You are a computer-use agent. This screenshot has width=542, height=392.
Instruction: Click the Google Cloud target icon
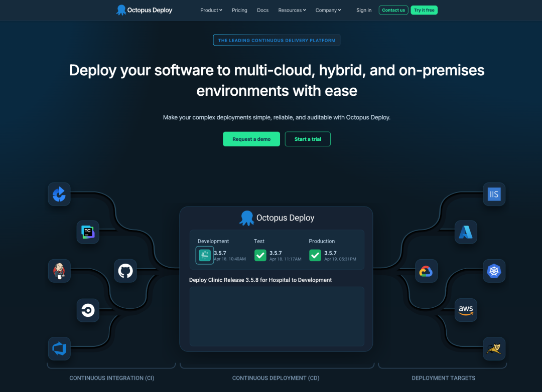pyautogui.click(x=426, y=271)
